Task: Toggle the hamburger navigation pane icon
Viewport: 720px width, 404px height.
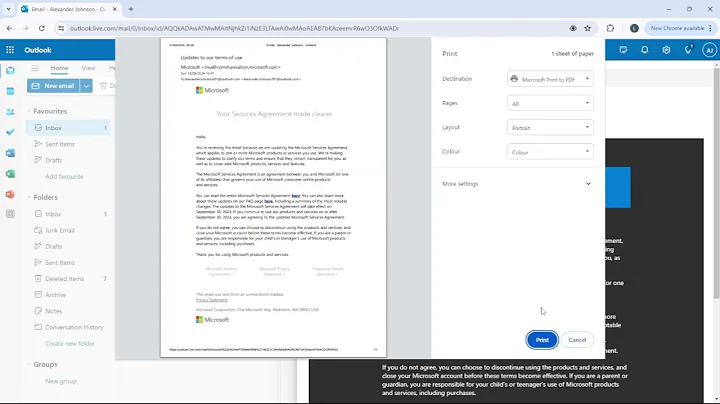Action: (x=35, y=68)
